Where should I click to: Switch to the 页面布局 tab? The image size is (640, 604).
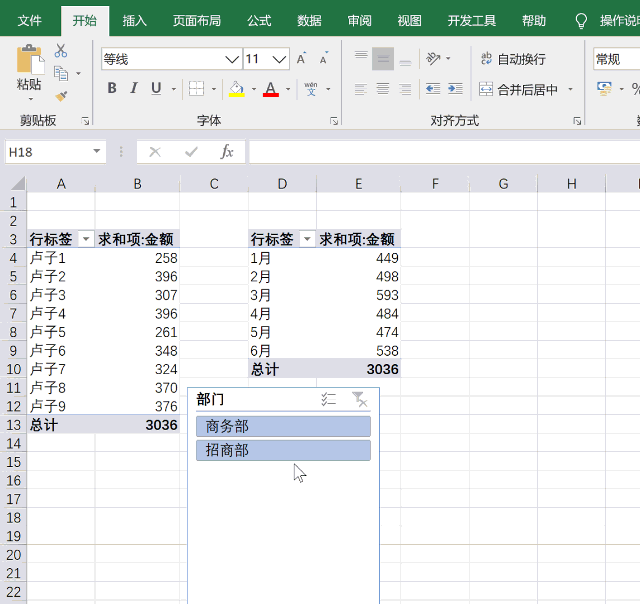(197, 20)
